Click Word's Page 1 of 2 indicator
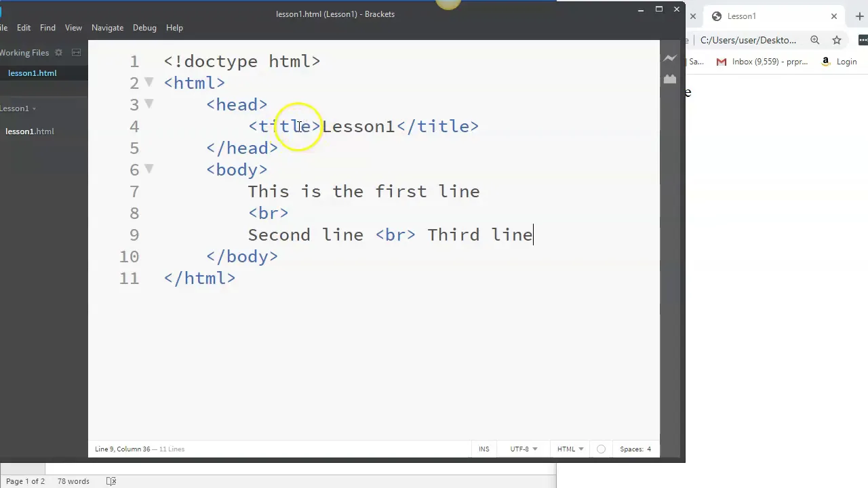 pos(25,481)
